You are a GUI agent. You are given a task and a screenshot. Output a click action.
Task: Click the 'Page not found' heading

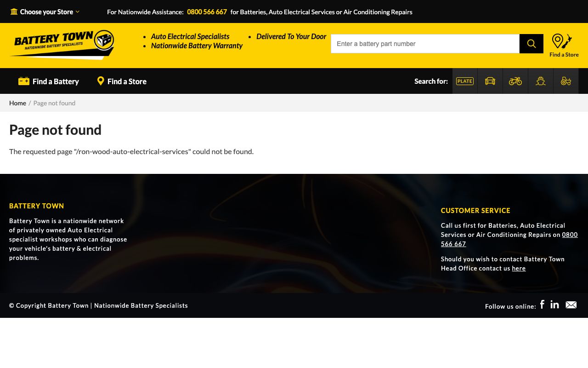[x=55, y=130]
